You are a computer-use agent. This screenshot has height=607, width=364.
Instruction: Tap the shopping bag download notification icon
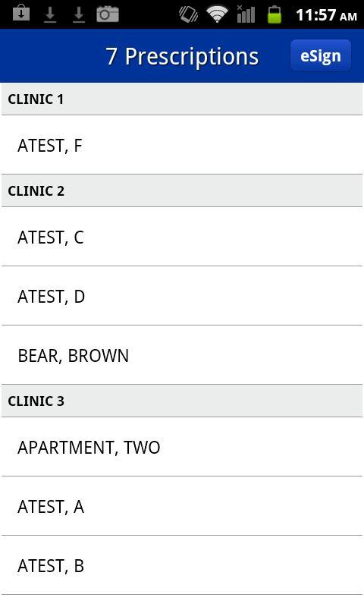(21, 13)
